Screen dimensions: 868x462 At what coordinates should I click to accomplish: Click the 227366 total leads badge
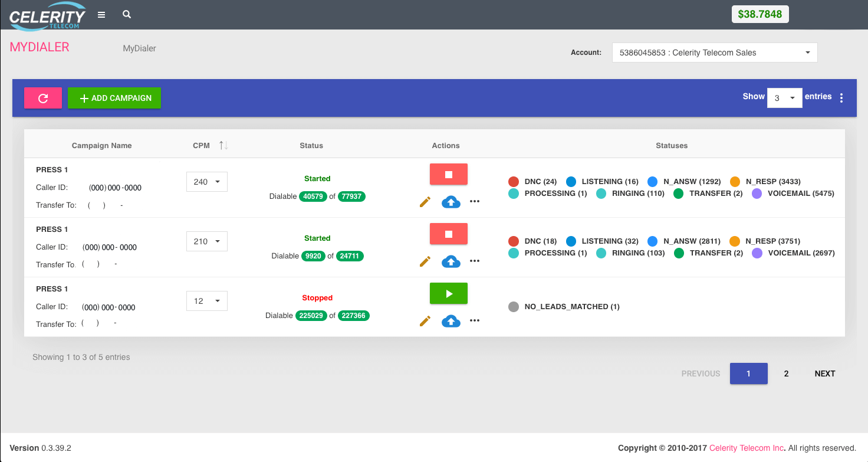pos(354,316)
